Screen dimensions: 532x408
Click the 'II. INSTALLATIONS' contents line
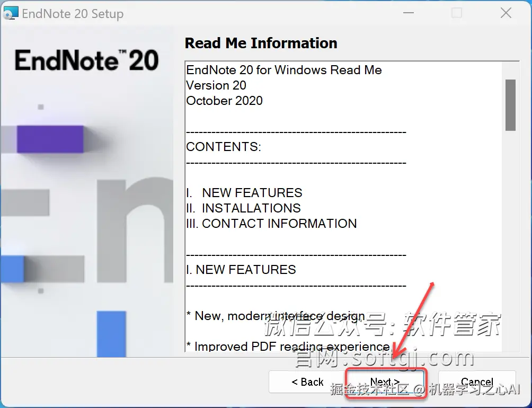(243, 208)
